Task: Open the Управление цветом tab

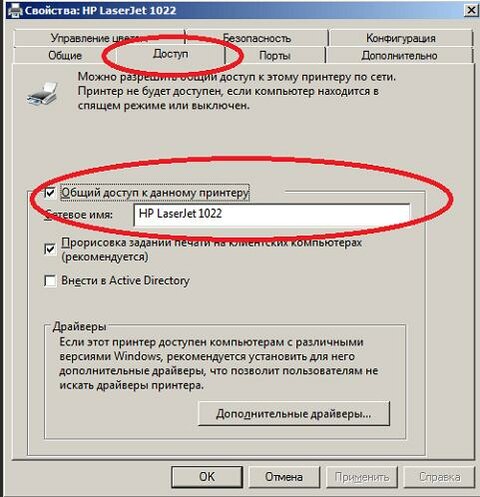Action: [x=99, y=38]
